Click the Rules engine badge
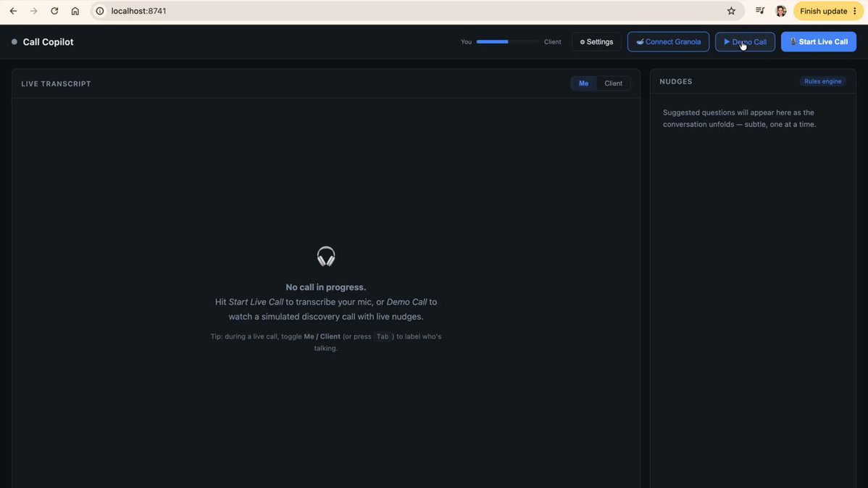Image resolution: width=868 pixels, height=488 pixels. 822,81
